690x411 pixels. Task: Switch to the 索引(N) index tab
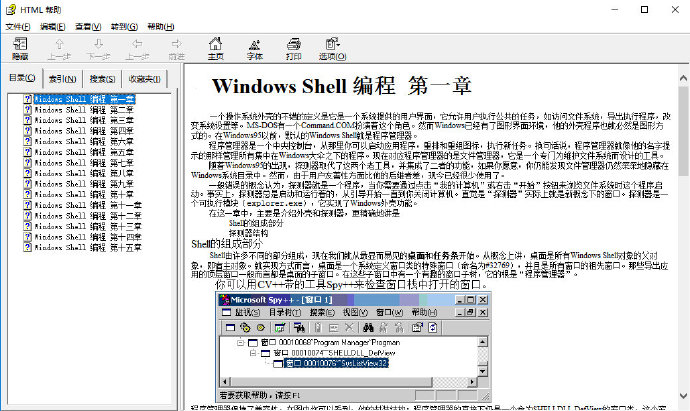62,79
